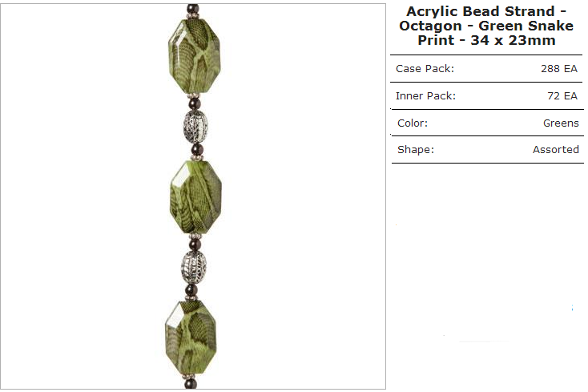Click the dark bead at strand bottom
Image resolution: width=588 pixels, height=392 pixels.
pyautogui.click(x=191, y=384)
